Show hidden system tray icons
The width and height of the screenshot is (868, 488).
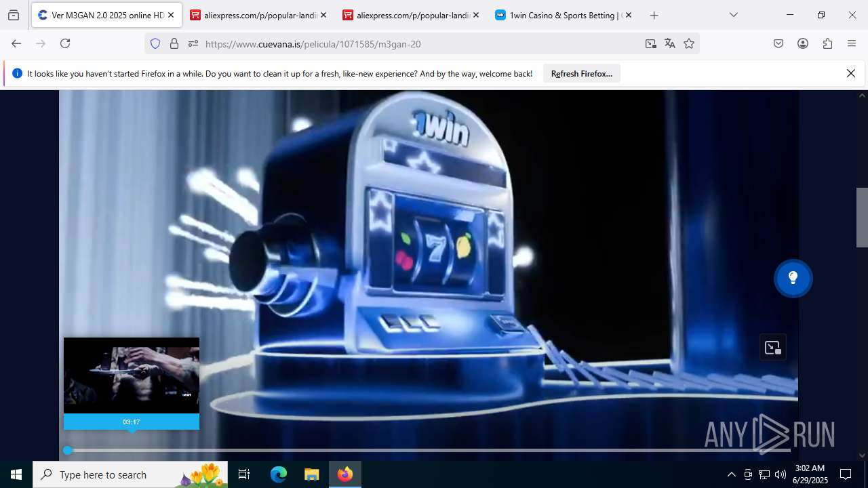(731, 474)
